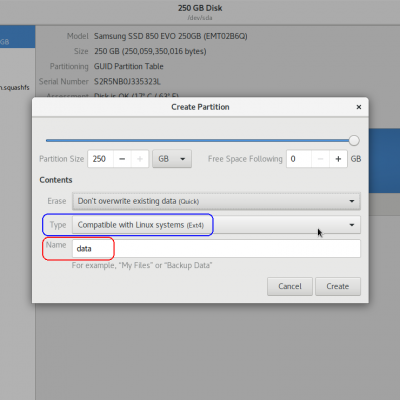Increase partition size with plus button
This screenshot has width=400, height=400.
(x=140, y=159)
